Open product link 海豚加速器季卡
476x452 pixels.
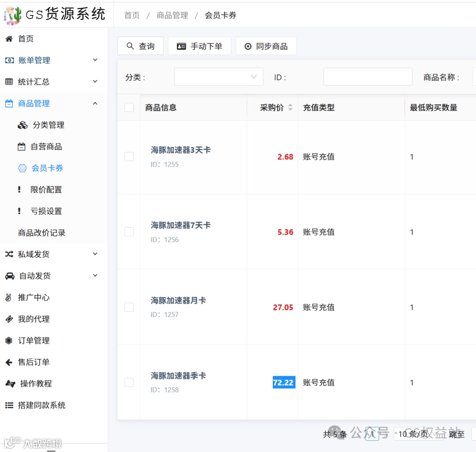pos(178,376)
